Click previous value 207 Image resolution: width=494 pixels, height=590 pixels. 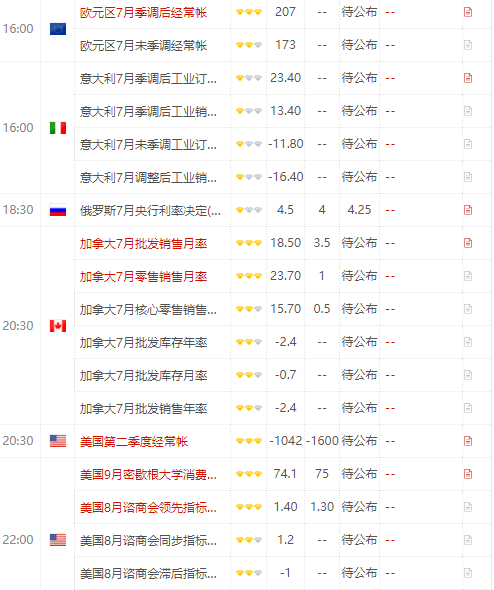click(285, 12)
